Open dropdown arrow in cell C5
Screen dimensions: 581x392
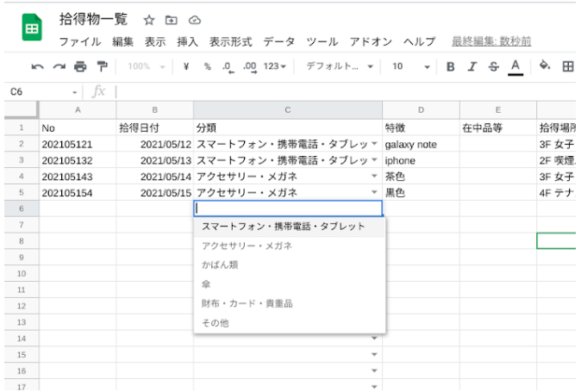pos(374,192)
